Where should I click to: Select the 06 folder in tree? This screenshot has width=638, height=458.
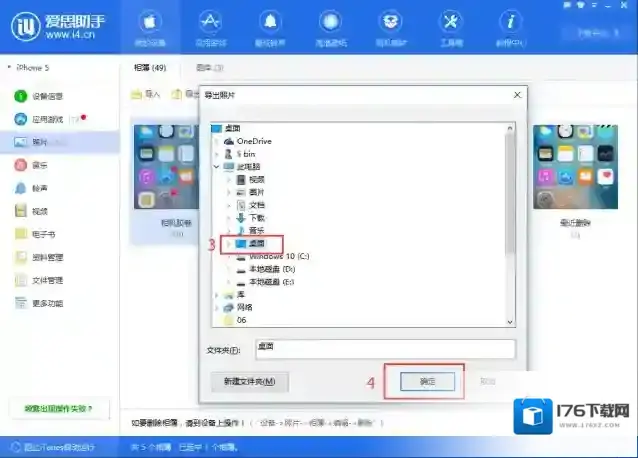pos(235,320)
